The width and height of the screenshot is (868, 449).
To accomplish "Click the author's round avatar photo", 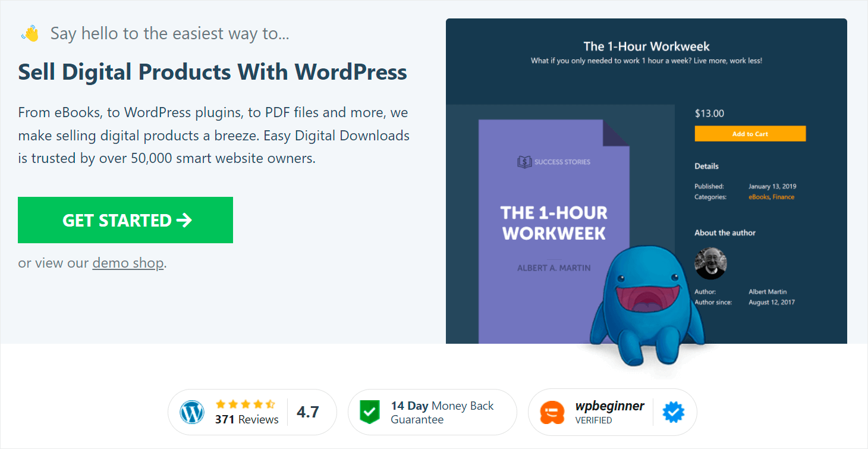I will pos(711,263).
